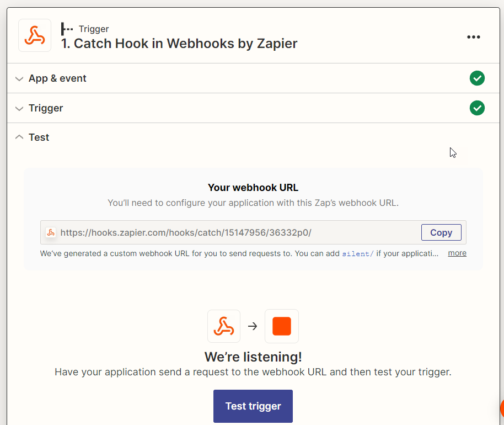Click the small Trigger step-type icon in the header
Viewport: 504px width, 425px height.
click(67, 29)
